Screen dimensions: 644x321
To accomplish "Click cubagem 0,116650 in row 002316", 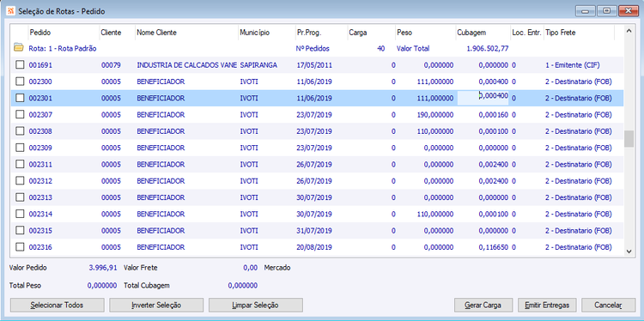I will tap(494, 247).
